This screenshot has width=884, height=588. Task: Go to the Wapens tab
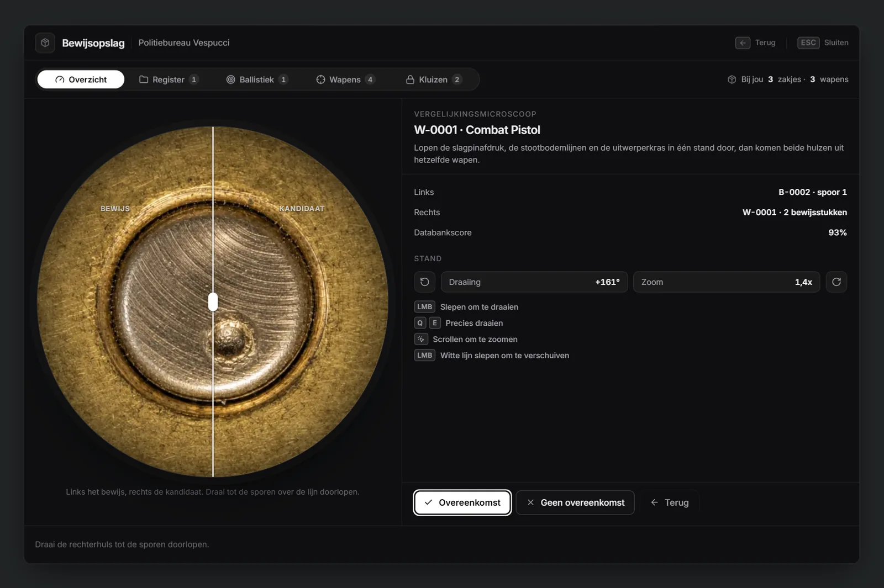(345, 80)
